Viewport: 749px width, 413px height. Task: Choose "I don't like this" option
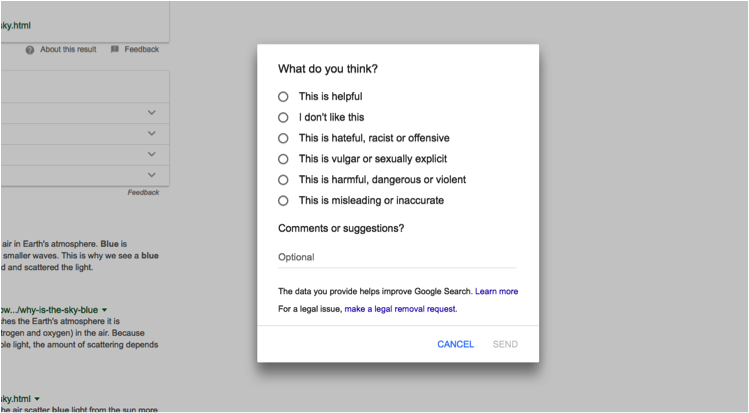(x=283, y=117)
